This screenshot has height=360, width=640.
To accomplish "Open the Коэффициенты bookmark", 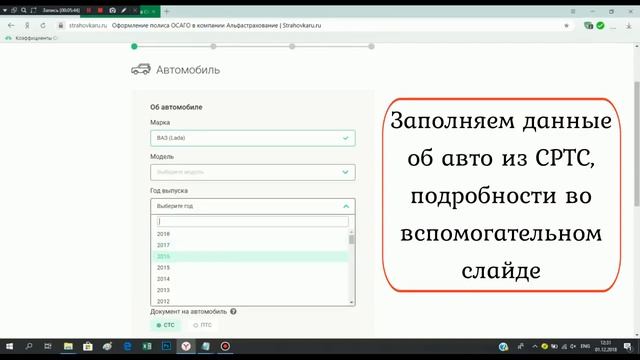I will coord(31,38).
